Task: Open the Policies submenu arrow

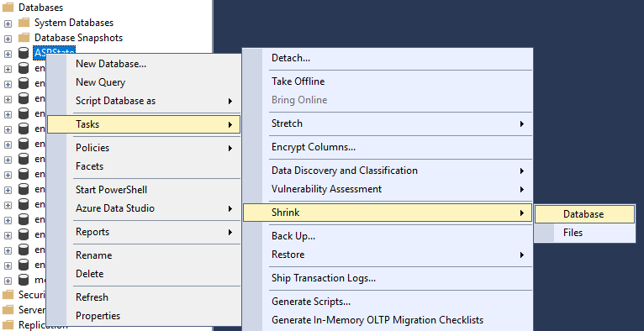Action: click(230, 148)
